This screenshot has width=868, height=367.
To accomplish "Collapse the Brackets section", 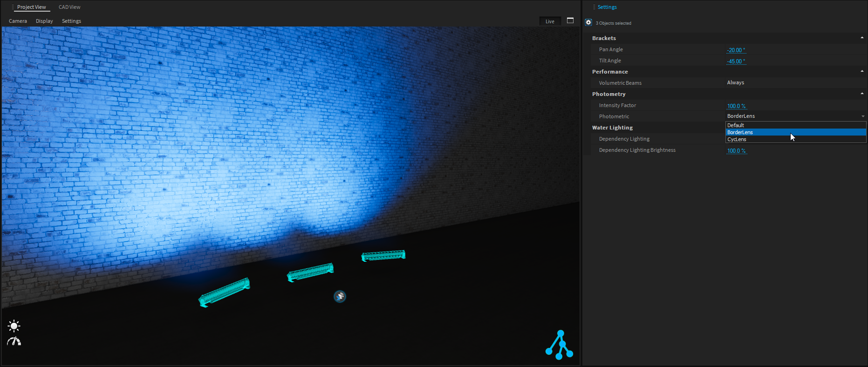I will 861,38.
